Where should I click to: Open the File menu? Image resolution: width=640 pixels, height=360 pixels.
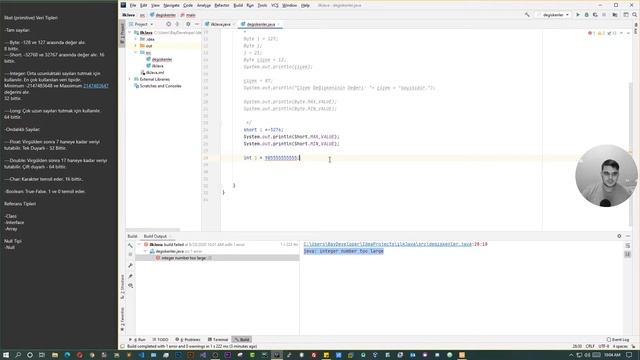[x=133, y=5]
